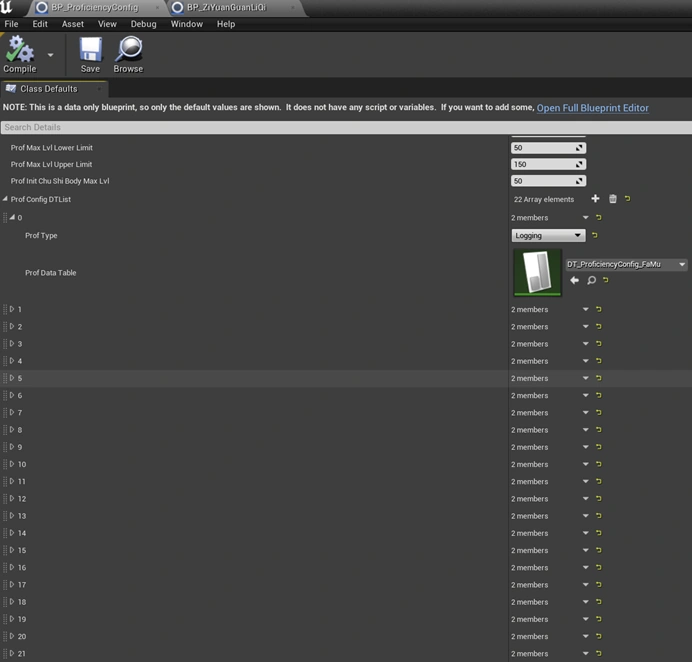Reset Prof Config DTList to default
The width and height of the screenshot is (692, 662).
tap(627, 199)
